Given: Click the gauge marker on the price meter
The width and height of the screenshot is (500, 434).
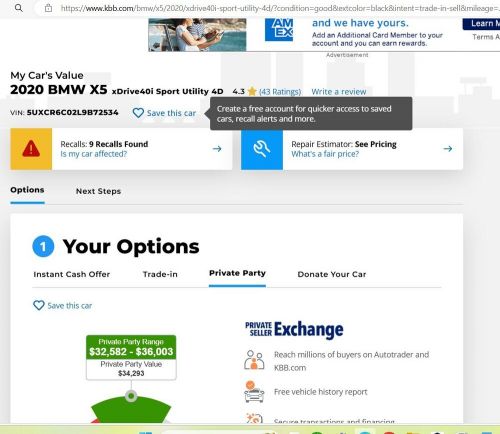Looking at the screenshot, I should click(x=131, y=396).
